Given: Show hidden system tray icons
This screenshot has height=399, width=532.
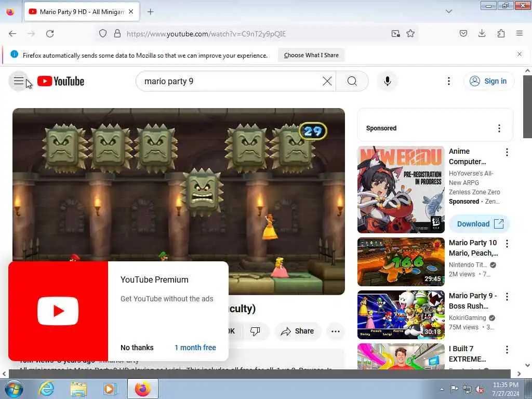Looking at the screenshot, I should [x=442, y=390].
